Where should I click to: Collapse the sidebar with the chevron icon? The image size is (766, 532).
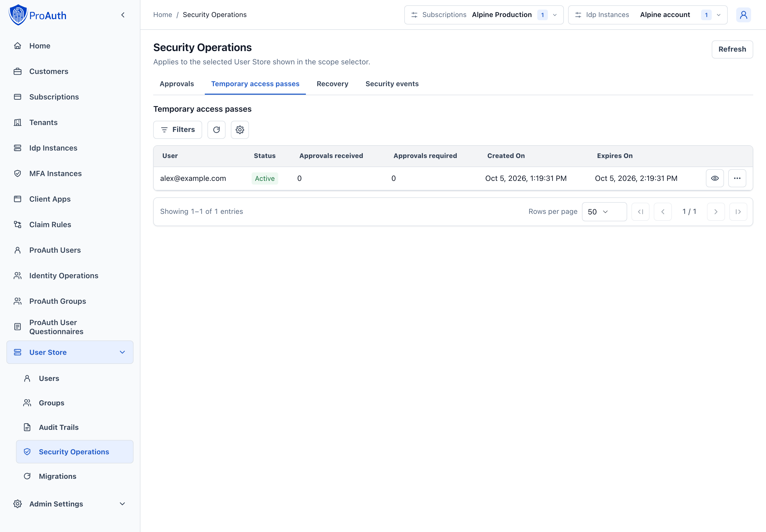click(x=123, y=15)
